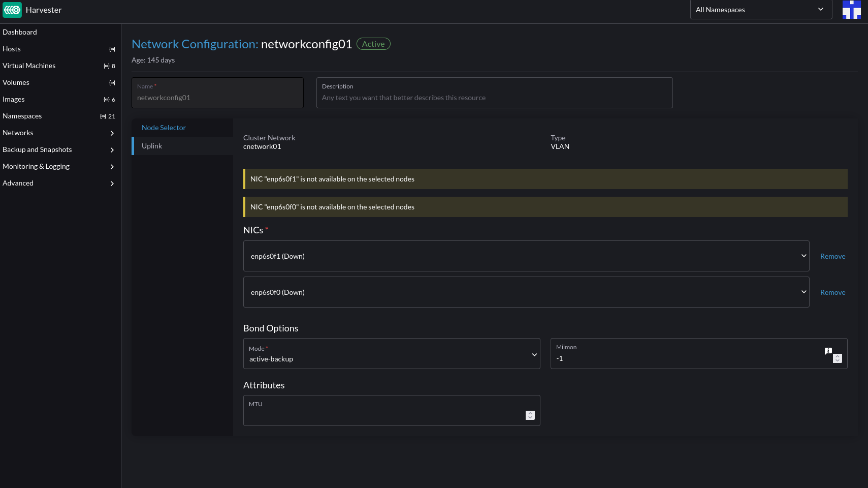
Task: Click the Hosts count badge icon
Action: [x=112, y=49]
